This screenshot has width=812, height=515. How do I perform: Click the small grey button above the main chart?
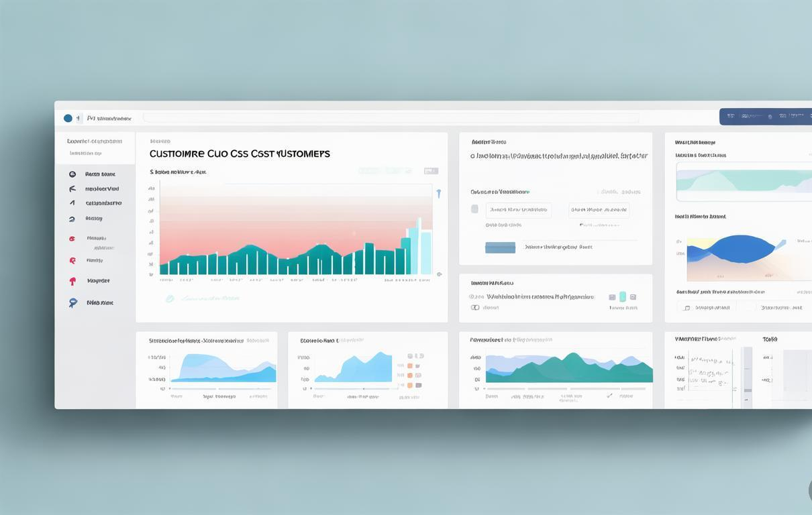(x=431, y=171)
